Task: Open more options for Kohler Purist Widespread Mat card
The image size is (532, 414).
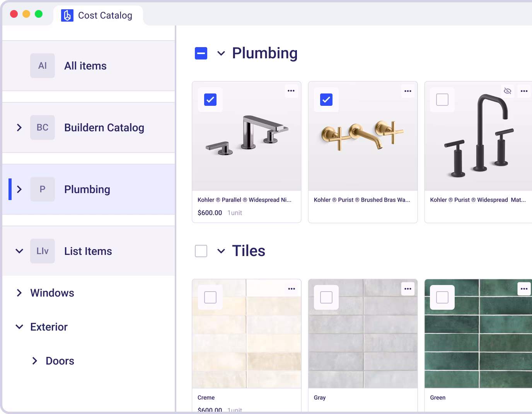Action: coord(524,91)
